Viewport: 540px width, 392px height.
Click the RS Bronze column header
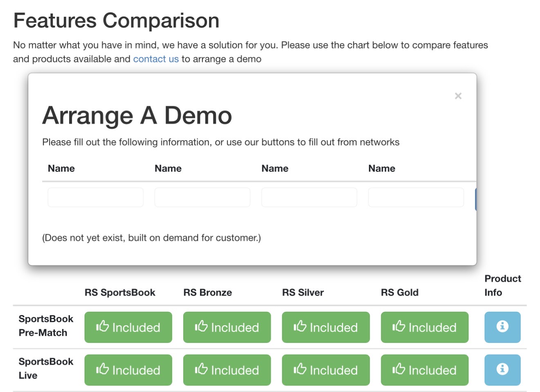(207, 293)
